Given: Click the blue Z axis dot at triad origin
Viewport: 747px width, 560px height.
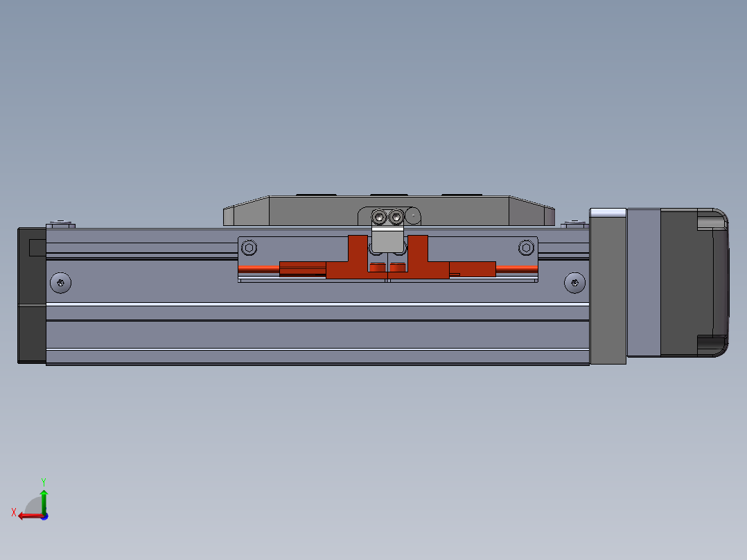Looking at the screenshot, I should pyautogui.click(x=44, y=516).
